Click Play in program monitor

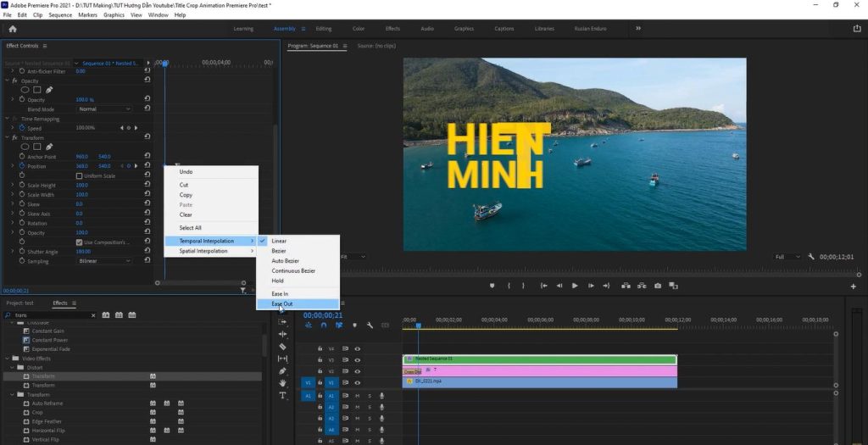[x=575, y=286]
